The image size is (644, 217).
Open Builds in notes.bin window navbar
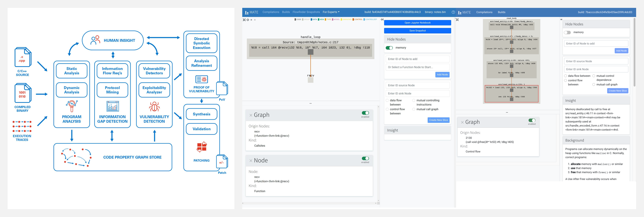(x=286, y=12)
